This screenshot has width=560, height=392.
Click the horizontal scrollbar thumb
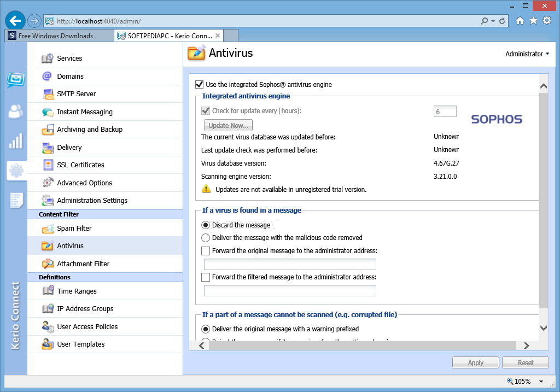(x=362, y=346)
